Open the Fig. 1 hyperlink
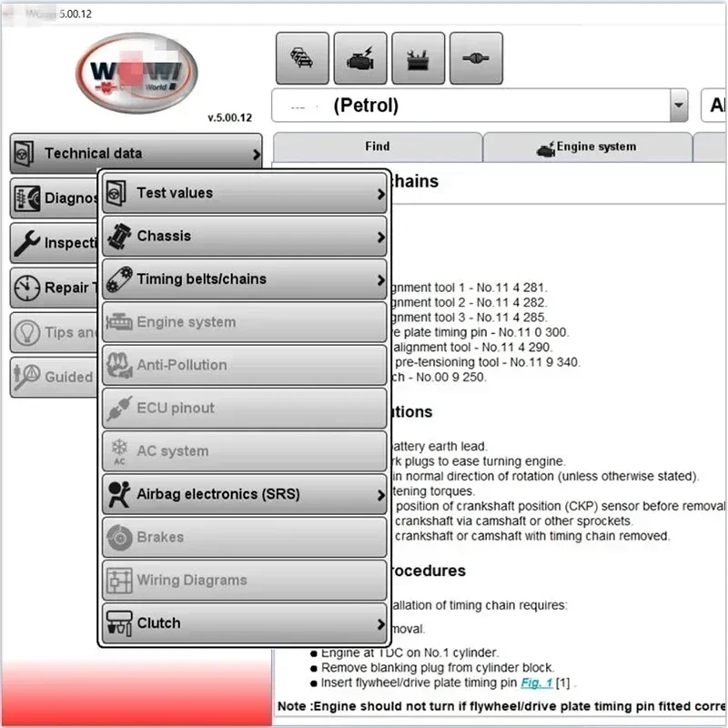 coord(537,682)
